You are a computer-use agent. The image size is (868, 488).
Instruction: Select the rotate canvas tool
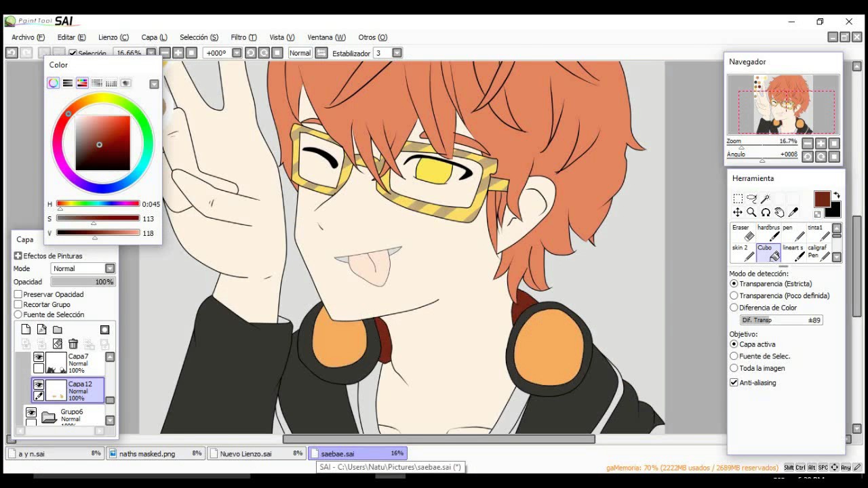click(x=766, y=213)
